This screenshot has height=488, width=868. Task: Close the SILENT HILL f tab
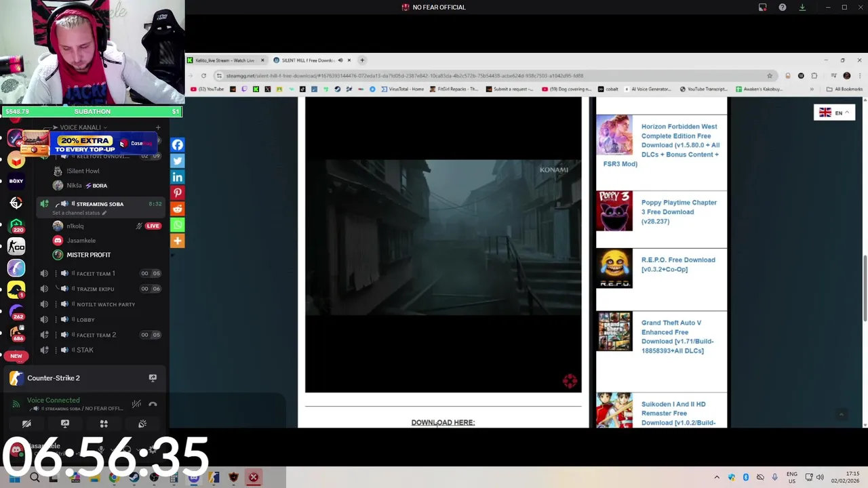tap(349, 60)
